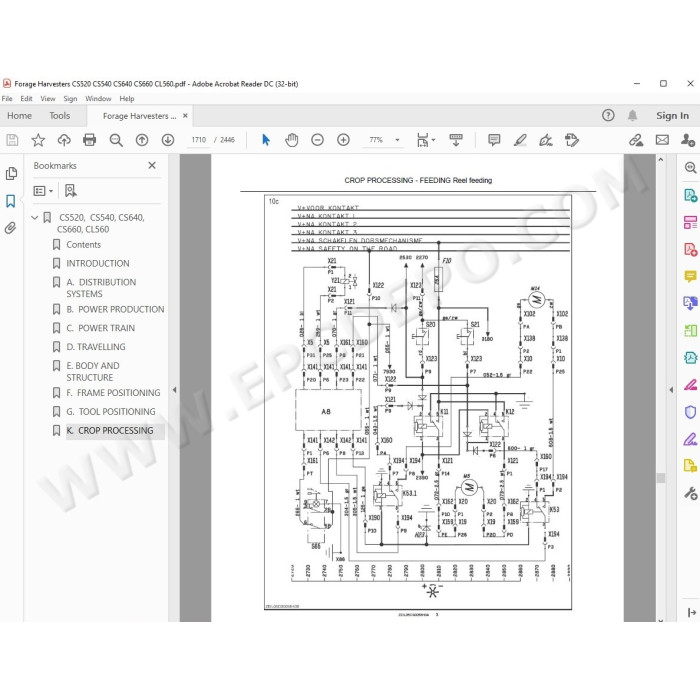Collapse the CS520, CS540 bookmark tree
The width and height of the screenshot is (700, 700).
[x=34, y=218]
